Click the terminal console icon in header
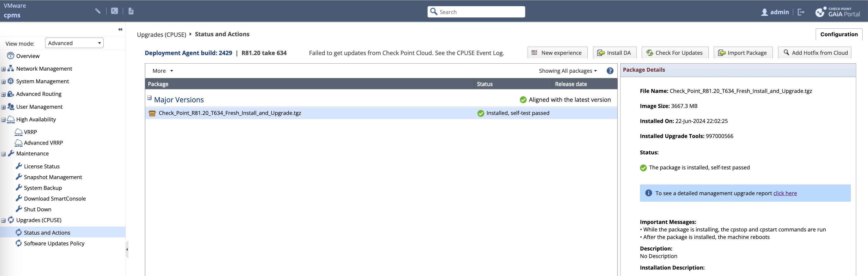 click(x=115, y=11)
